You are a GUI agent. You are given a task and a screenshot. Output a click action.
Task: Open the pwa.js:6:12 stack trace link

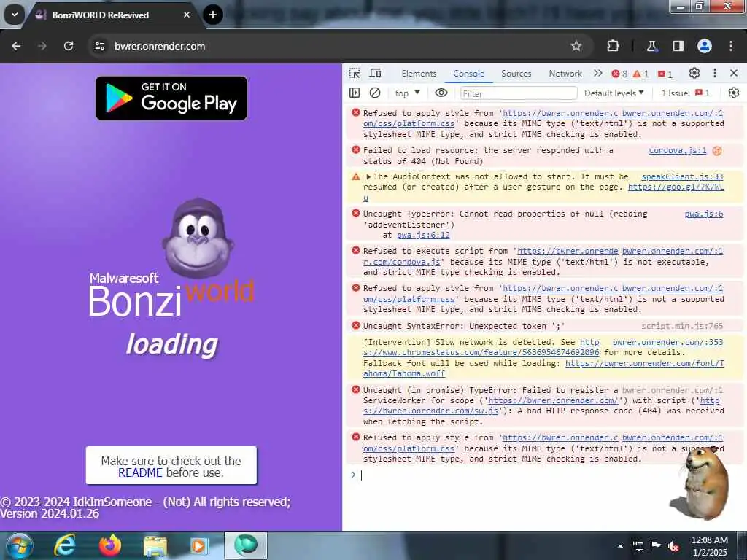(x=423, y=236)
